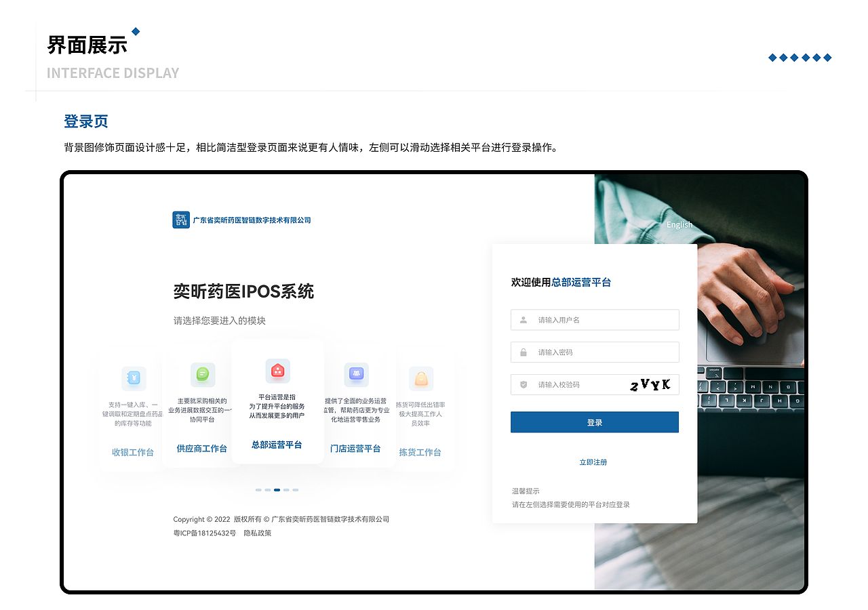868x610 pixels.
Task: Click the blue 登录 login button
Action: click(x=595, y=422)
